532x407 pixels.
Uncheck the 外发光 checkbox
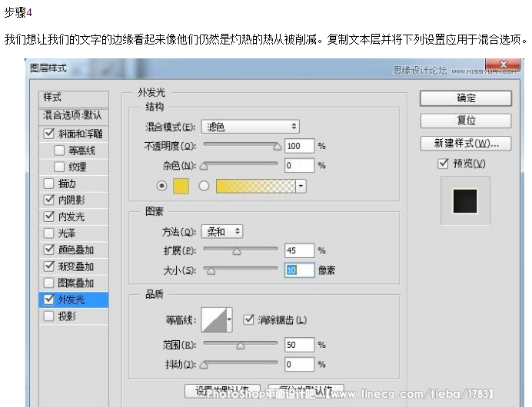[49, 299]
